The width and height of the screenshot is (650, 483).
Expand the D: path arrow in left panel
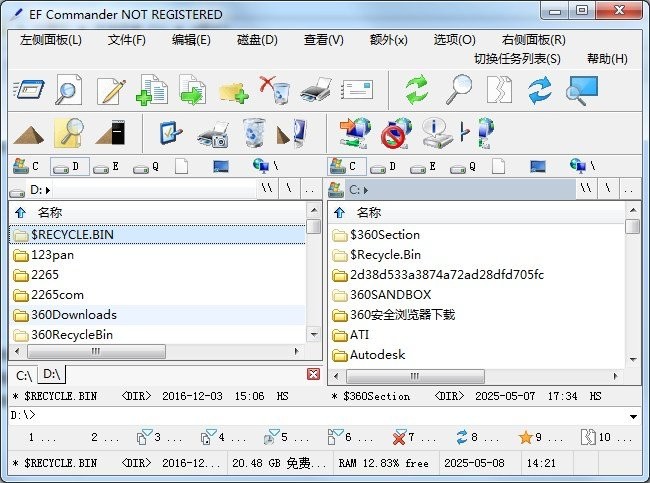48,190
